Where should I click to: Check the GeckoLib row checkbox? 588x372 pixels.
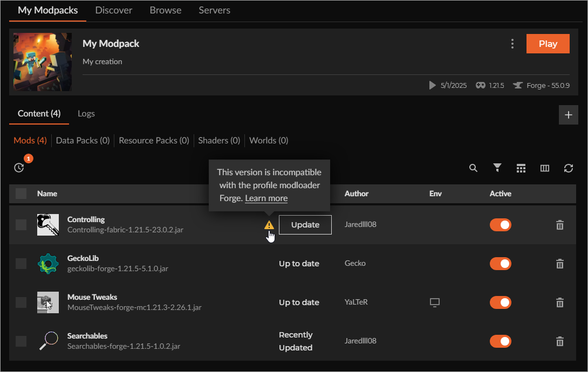tap(21, 264)
